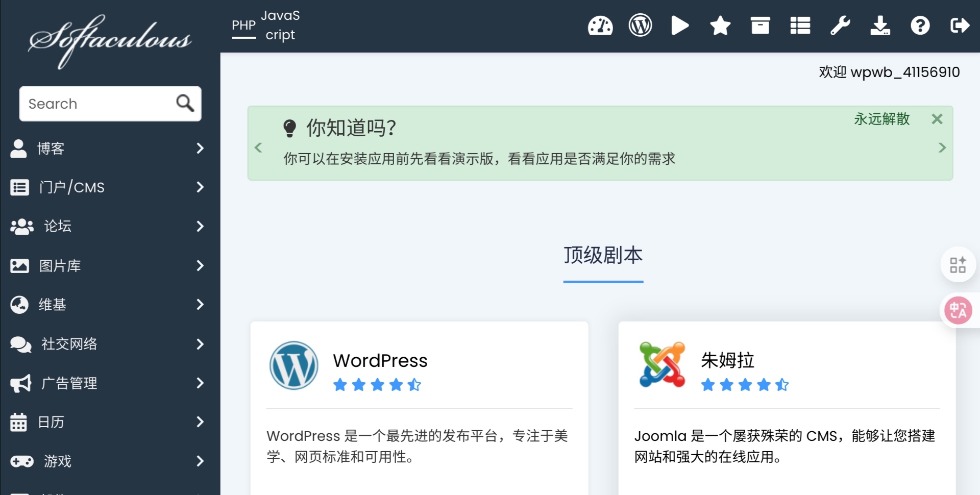
Task: Click the WordPress star rating
Action: [377, 385]
